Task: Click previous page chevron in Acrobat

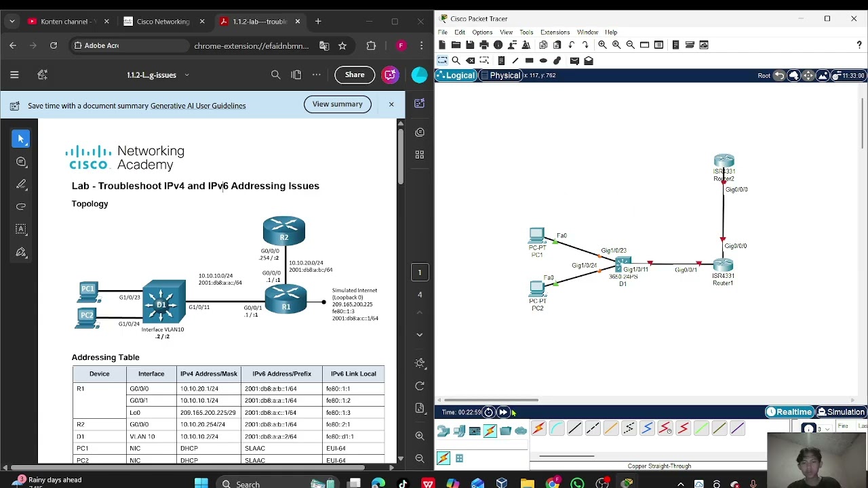Action: click(419, 312)
